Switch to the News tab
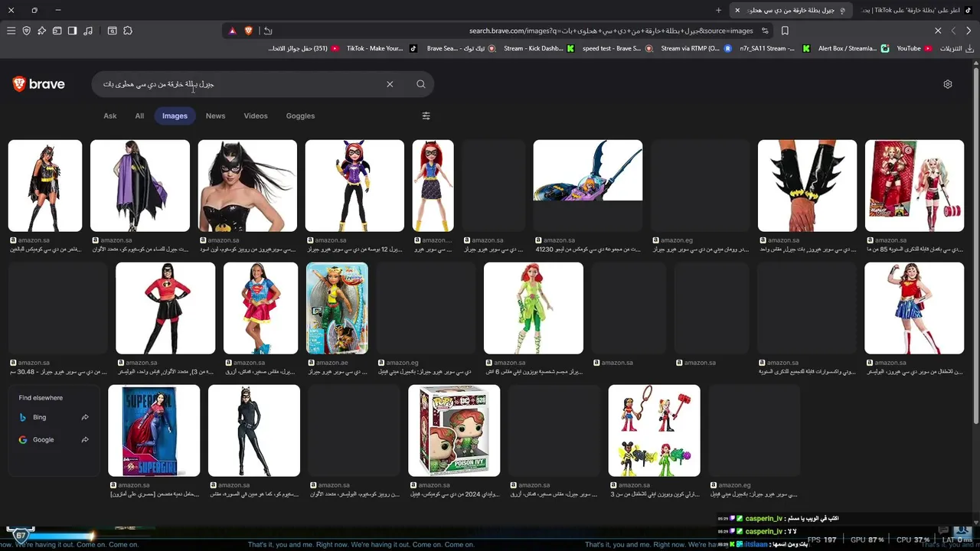The width and height of the screenshot is (980, 551). coord(215,116)
